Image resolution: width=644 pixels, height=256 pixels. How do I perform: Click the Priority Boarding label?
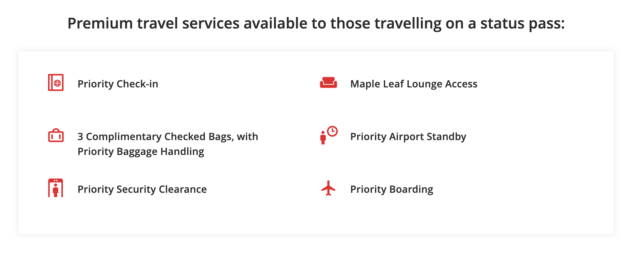tap(391, 189)
